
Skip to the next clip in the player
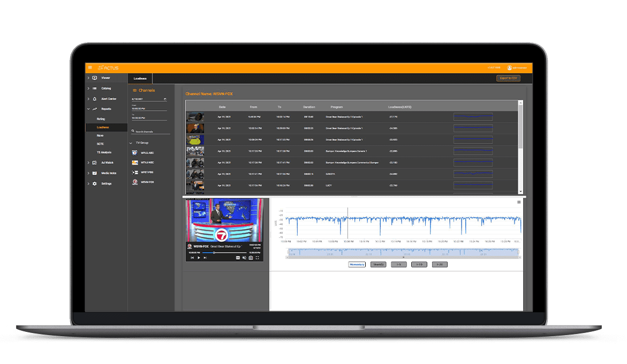click(205, 258)
